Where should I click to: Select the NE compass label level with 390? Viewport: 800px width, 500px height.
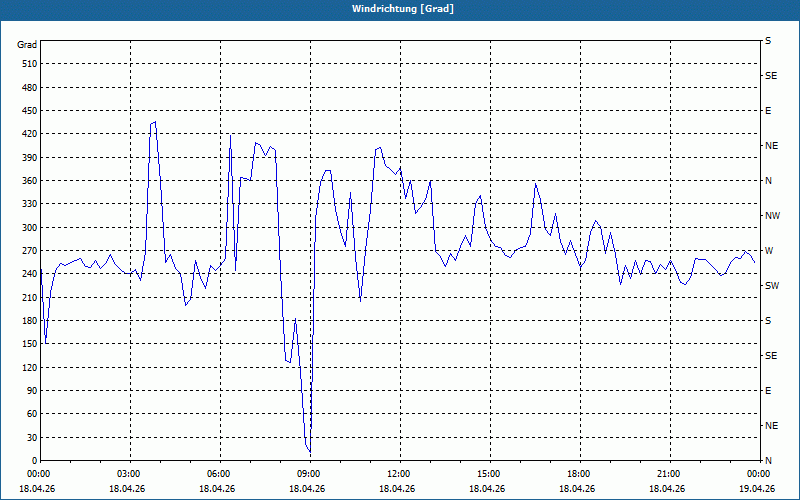coord(771,146)
